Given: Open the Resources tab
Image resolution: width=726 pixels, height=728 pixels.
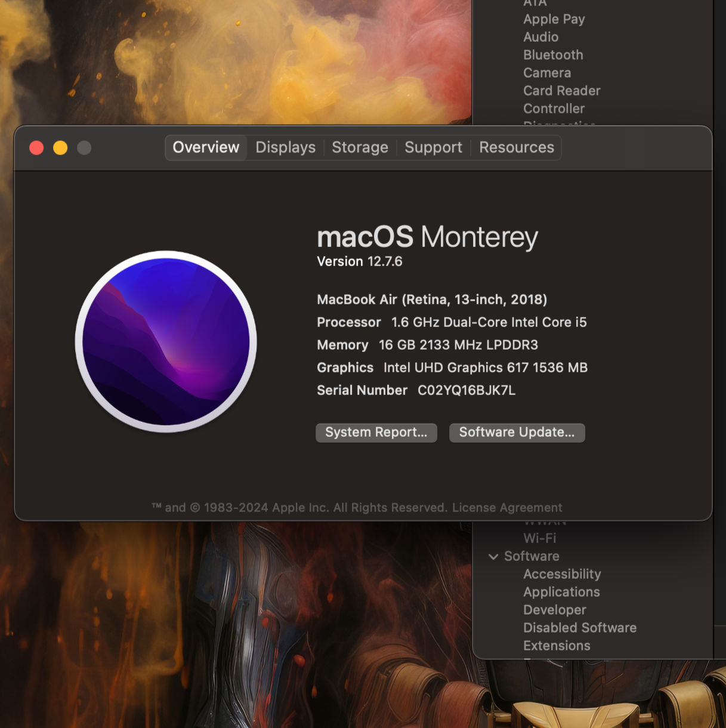Looking at the screenshot, I should 517,147.
